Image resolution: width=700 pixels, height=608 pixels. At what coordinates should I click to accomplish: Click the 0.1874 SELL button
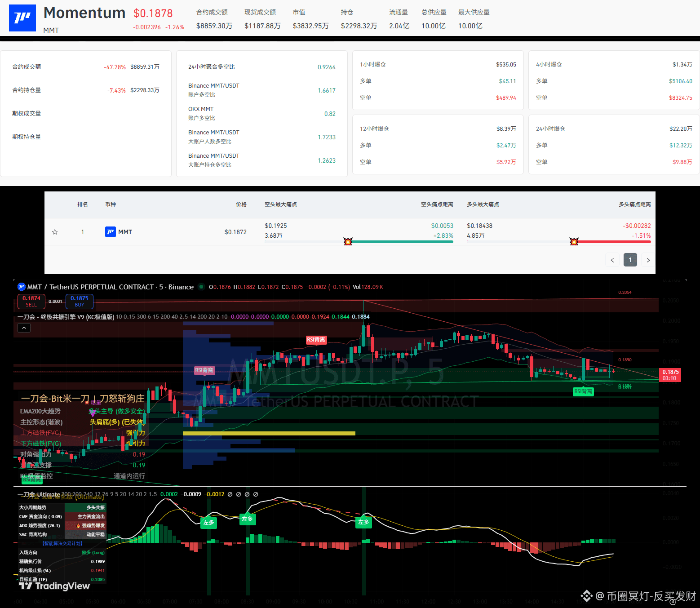coord(31,301)
